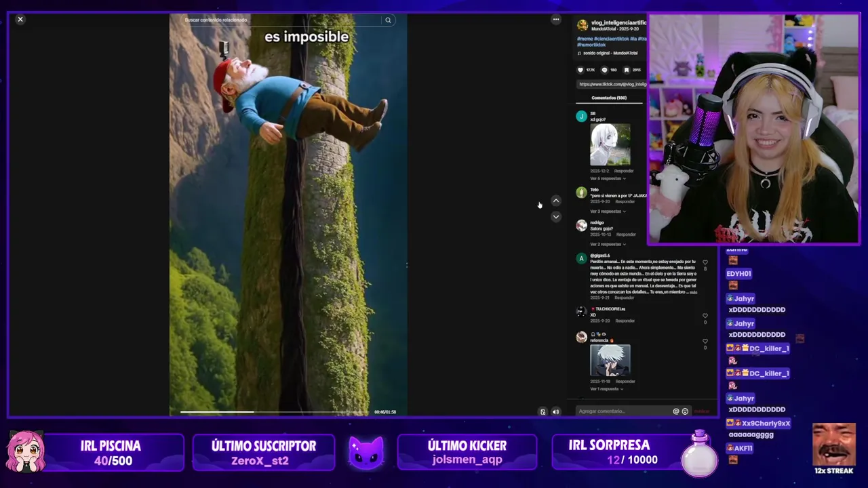The image size is (868, 488).
Task: Click chat username Xx9Charly9xX
Action: pyautogui.click(x=766, y=424)
